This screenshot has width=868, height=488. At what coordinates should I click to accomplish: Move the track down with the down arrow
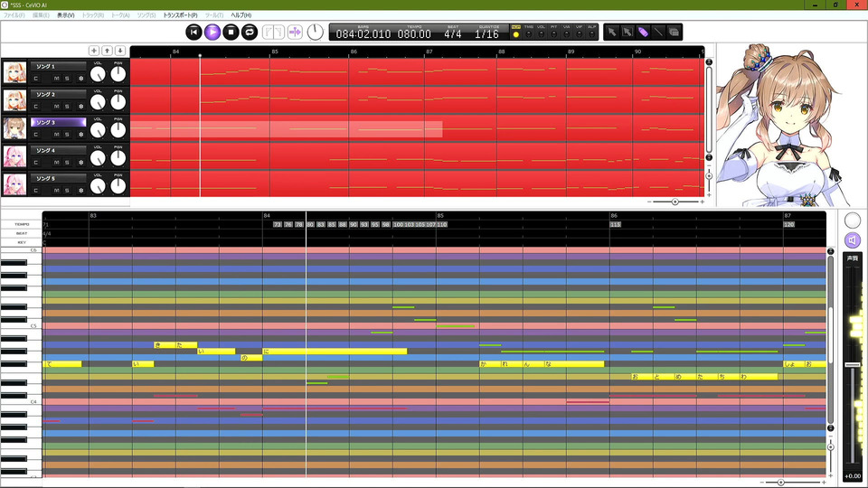tap(119, 51)
